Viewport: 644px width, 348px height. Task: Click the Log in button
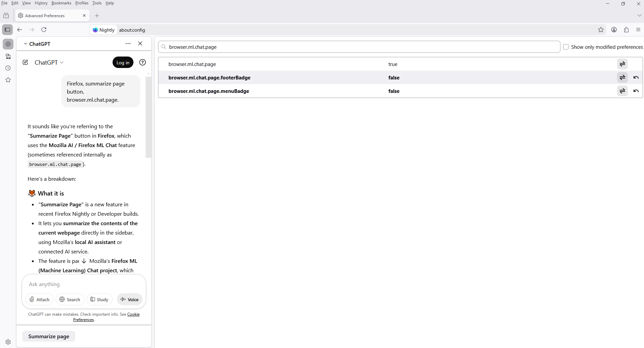tap(123, 62)
